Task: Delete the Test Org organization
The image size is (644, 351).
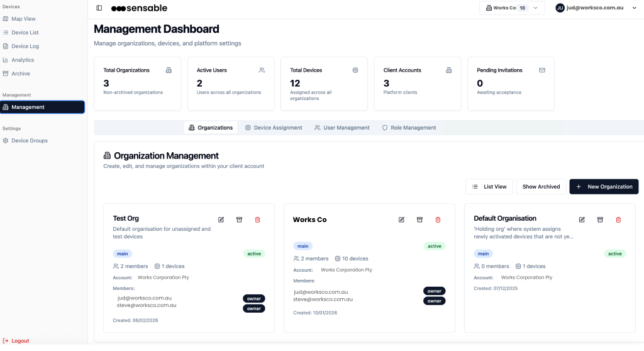Action: point(257,220)
